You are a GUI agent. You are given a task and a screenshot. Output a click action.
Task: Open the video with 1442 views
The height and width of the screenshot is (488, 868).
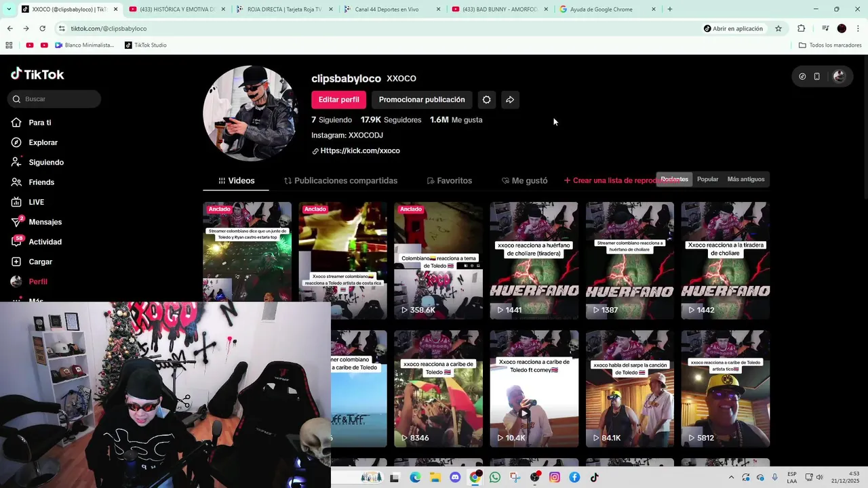coord(726,260)
